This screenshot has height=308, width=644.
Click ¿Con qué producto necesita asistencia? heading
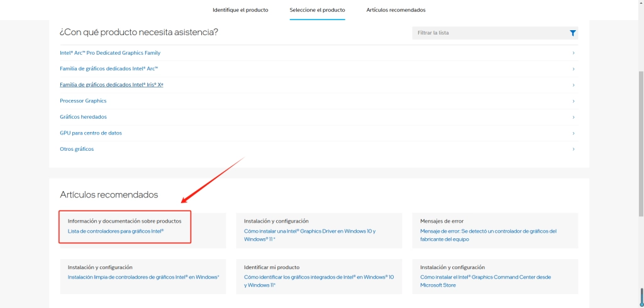(x=139, y=32)
